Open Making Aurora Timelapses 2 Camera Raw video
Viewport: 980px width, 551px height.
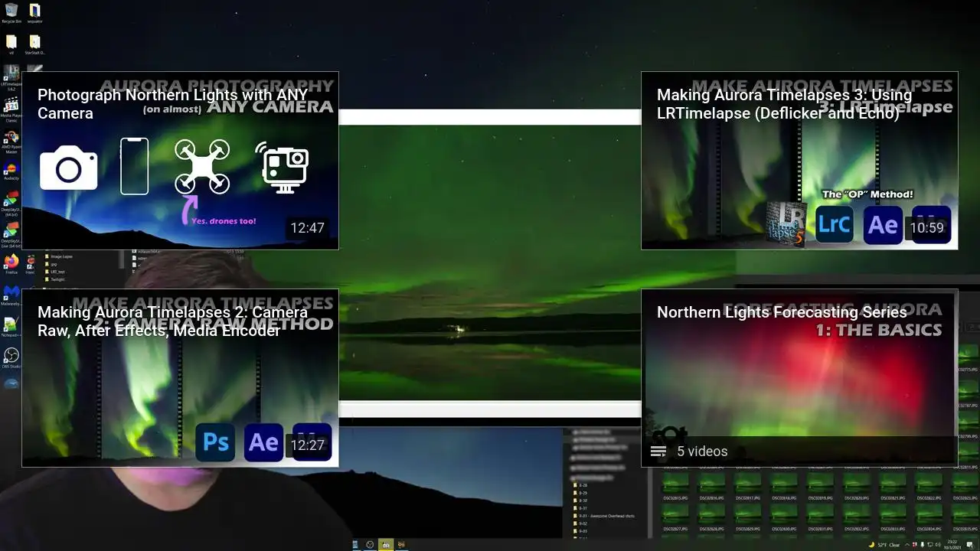click(180, 378)
